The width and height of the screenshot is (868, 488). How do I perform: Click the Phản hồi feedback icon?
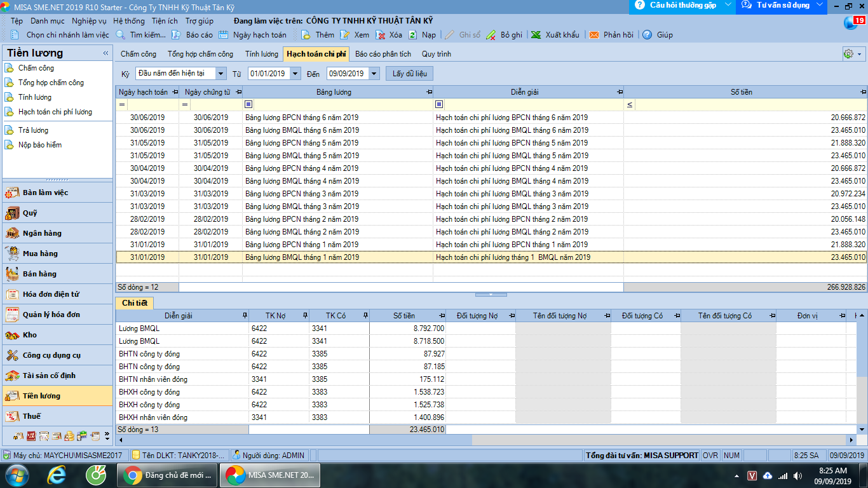[594, 35]
